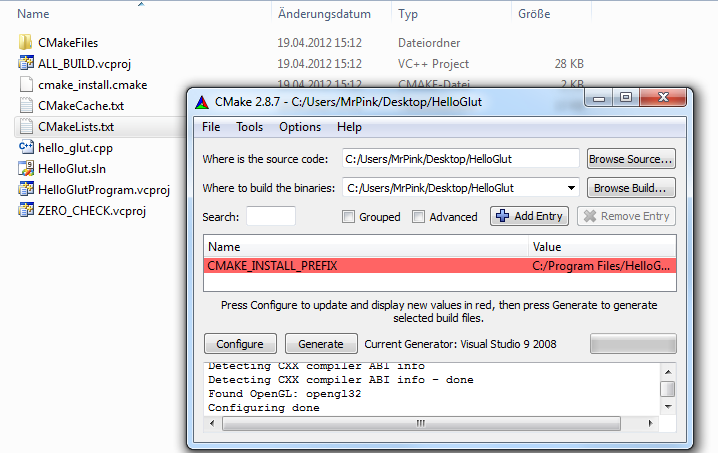Sort by the Änderungsdatum column header
This screenshot has height=453, width=718.
[323, 15]
